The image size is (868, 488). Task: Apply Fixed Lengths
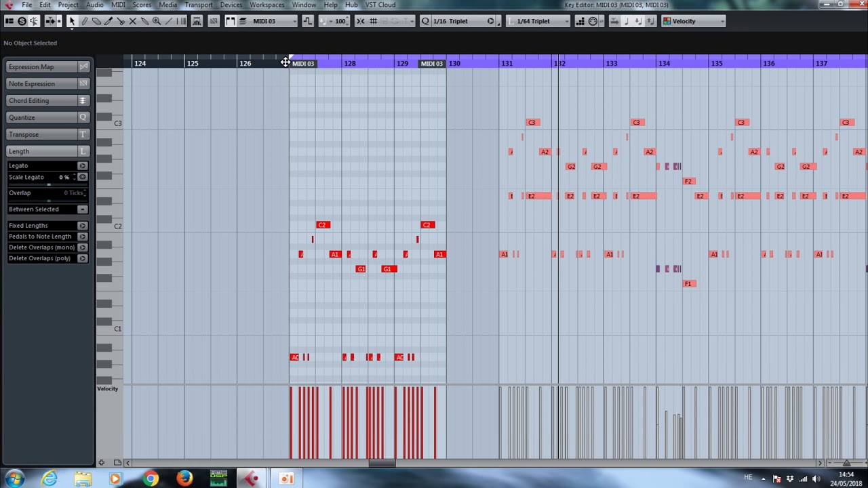[x=82, y=225]
